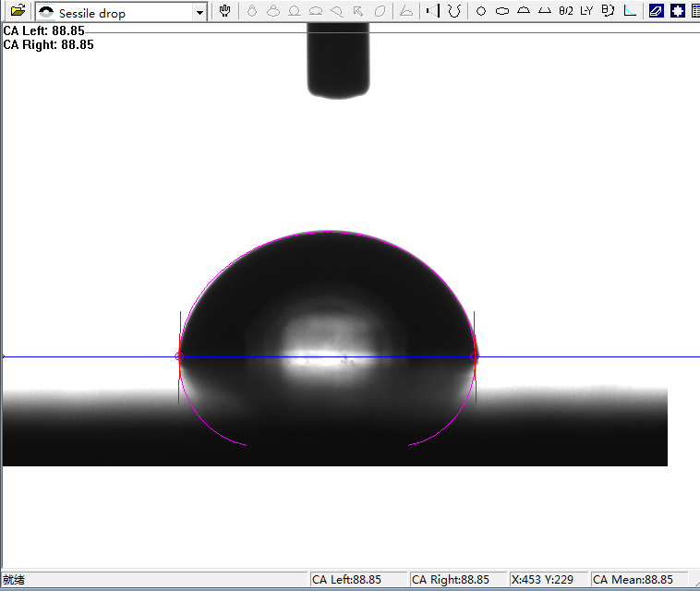The width and height of the screenshot is (700, 591).
Task: Open the data table icon
Action: tap(694, 11)
